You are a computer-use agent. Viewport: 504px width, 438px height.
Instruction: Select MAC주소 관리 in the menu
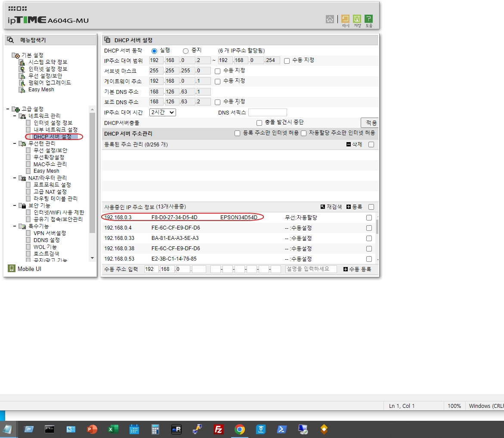(50, 164)
